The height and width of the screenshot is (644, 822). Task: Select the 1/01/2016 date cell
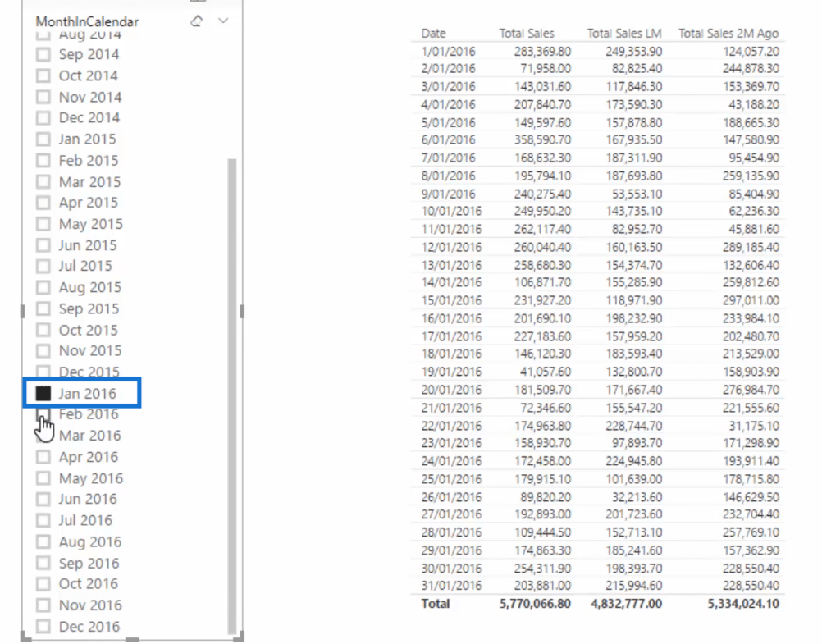(448, 52)
